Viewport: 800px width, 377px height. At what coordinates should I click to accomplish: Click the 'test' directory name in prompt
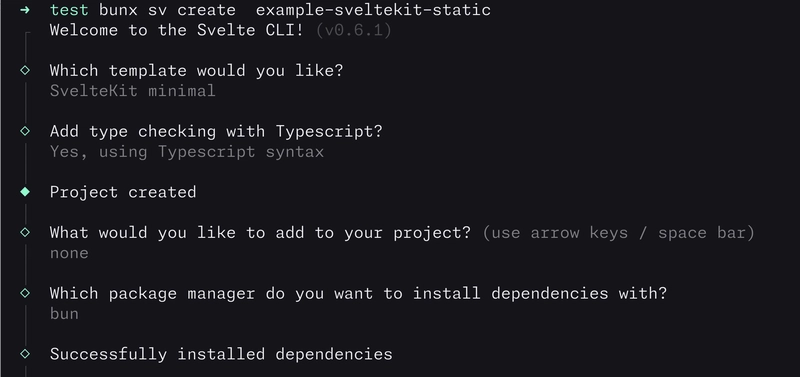coord(69,10)
